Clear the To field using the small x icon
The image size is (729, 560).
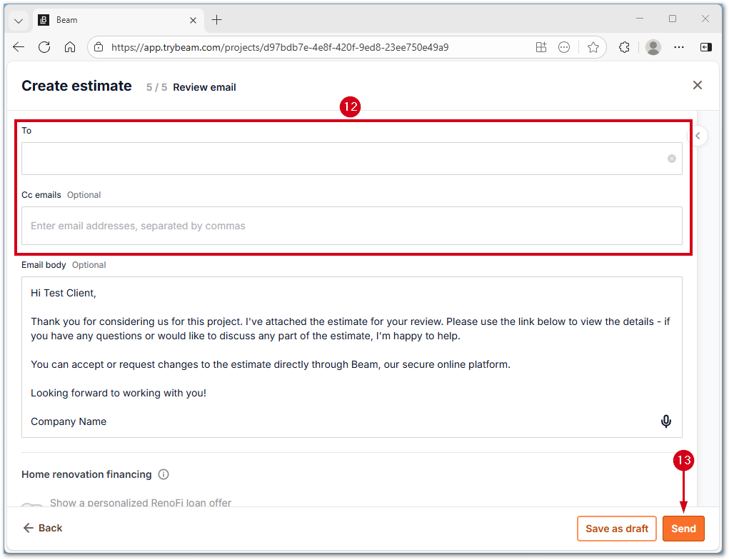pyautogui.click(x=671, y=159)
